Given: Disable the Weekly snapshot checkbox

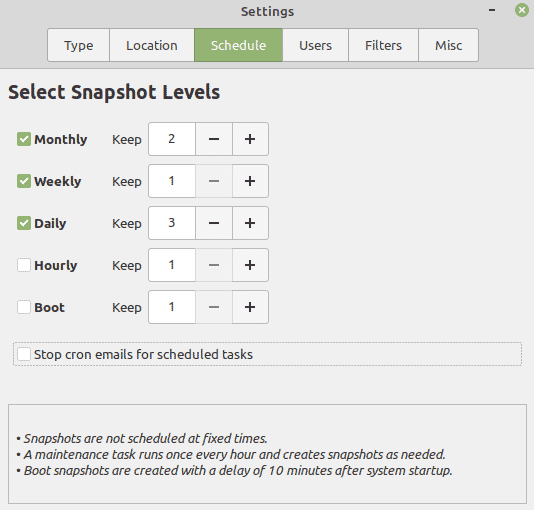Looking at the screenshot, I should point(24,181).
